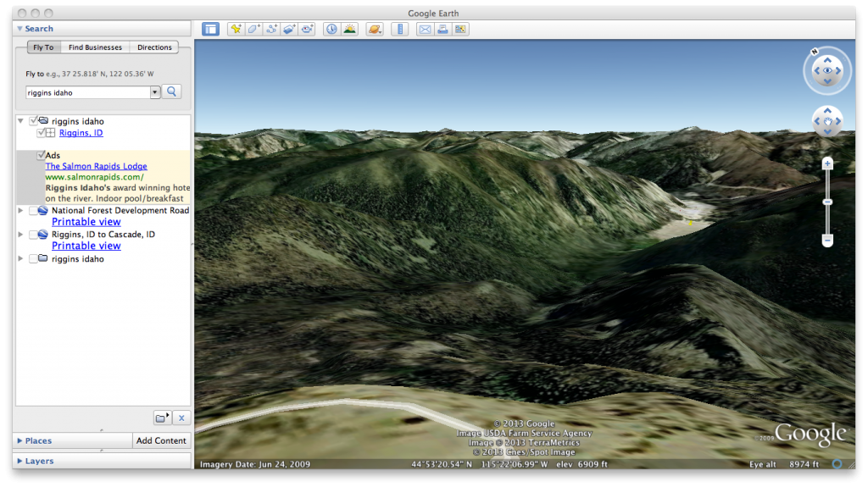Viewport: 868px width, 487px height.
Task: Uncheck the Riggins, ID result checkbox
Action: [41, 132]
